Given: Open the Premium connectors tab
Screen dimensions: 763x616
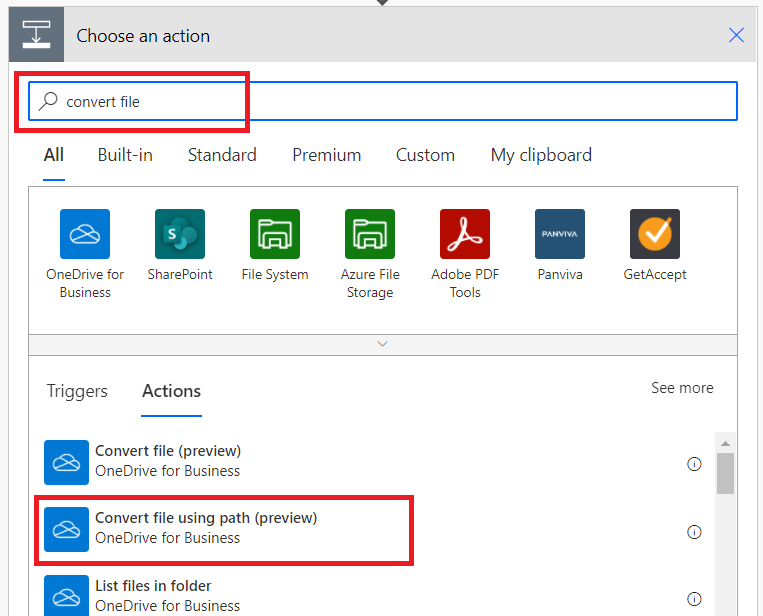Looking at the screenshot, I should click(x=326, y=155).
